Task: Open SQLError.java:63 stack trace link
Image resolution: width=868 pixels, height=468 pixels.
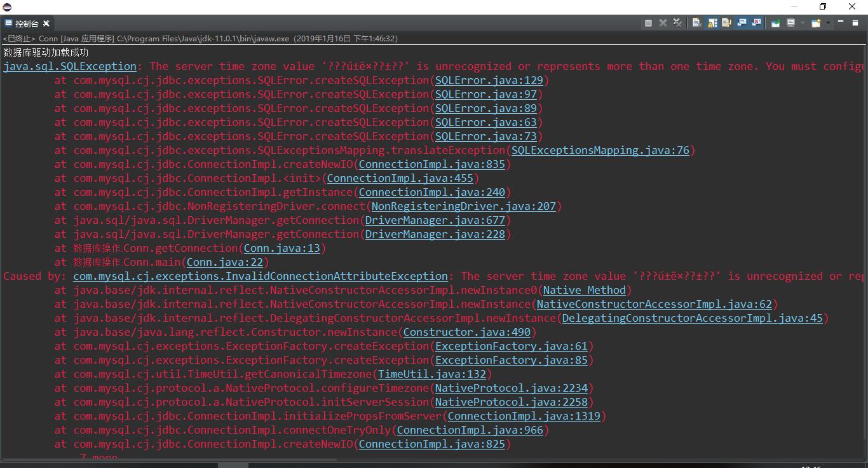Action: click(x=486, y=122)
